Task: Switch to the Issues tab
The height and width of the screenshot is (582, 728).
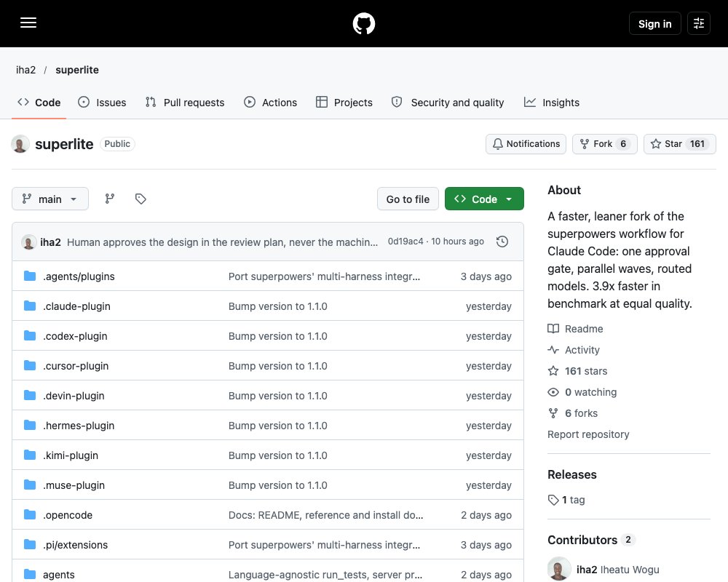Action: click(102, 102)
